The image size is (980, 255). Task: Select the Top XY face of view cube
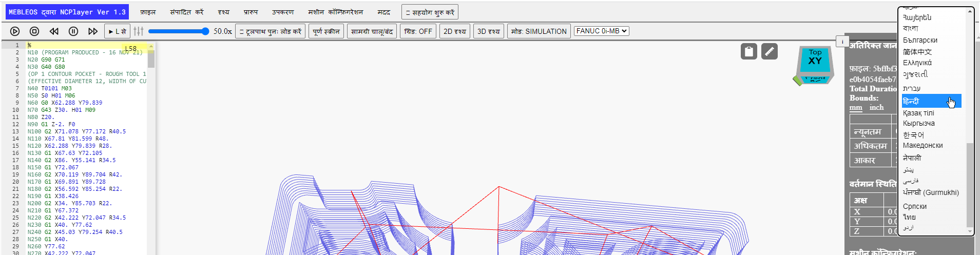[x=815, y=58]
